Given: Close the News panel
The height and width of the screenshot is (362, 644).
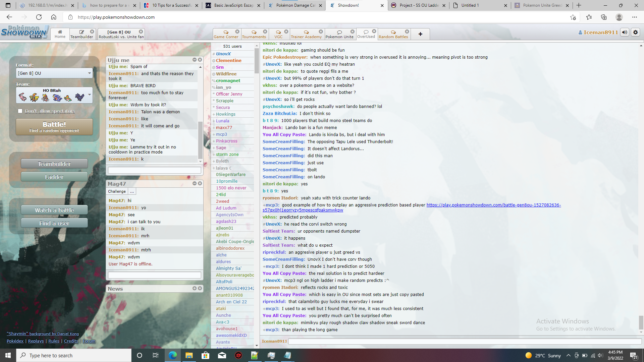Looking at the screenshot, I should [x=200, y=288].
